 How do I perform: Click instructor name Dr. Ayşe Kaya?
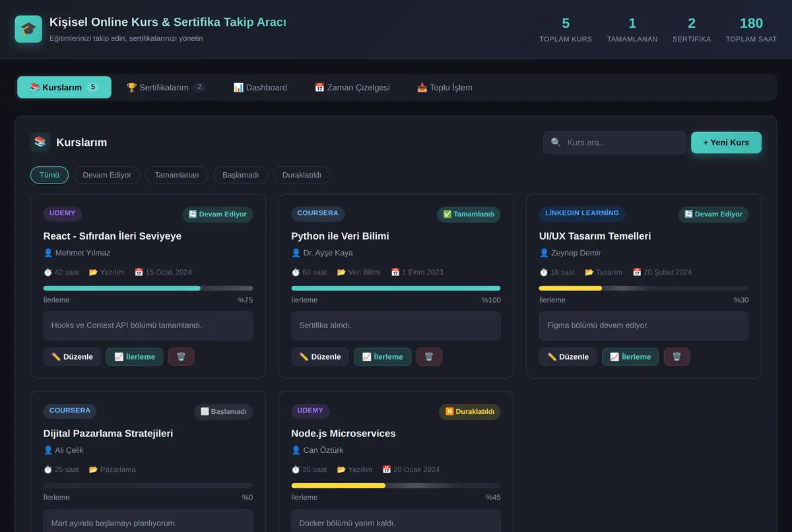coord(328,253)
